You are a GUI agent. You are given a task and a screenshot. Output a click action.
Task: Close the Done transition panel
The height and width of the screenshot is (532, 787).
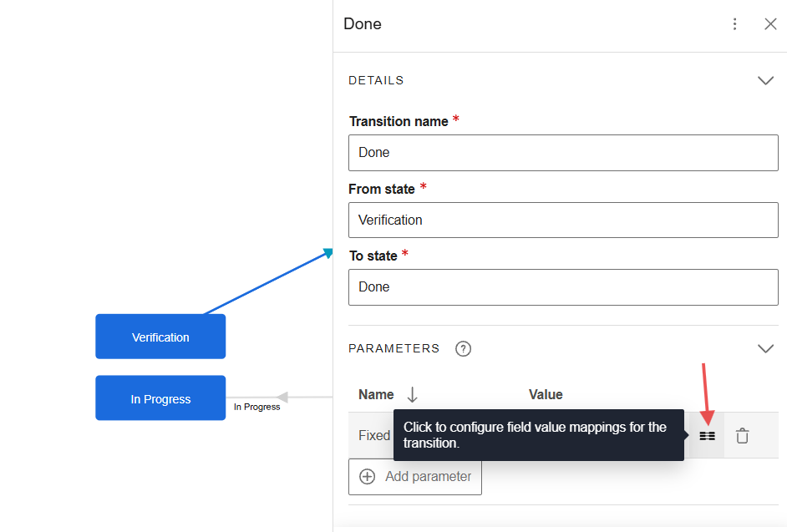(x=770, y=24)
